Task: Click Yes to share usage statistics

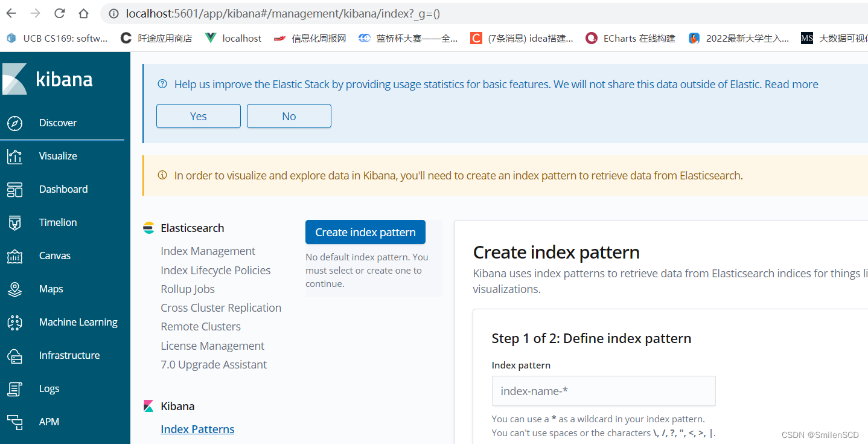Action: (199, 116)
